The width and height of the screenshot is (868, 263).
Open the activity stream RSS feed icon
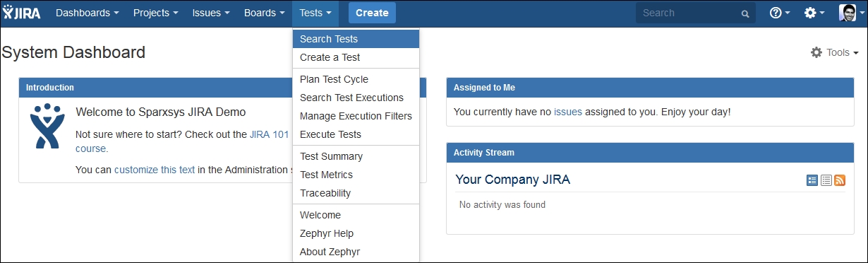pos(840,180)
